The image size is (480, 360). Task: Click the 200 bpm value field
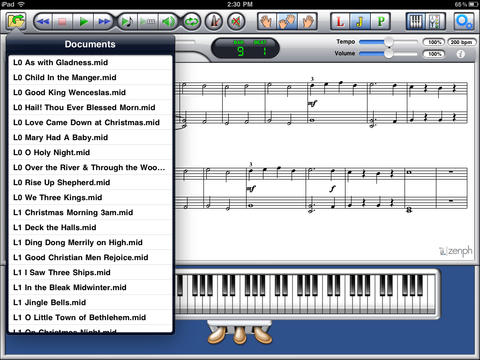click(x=461, y=42)
